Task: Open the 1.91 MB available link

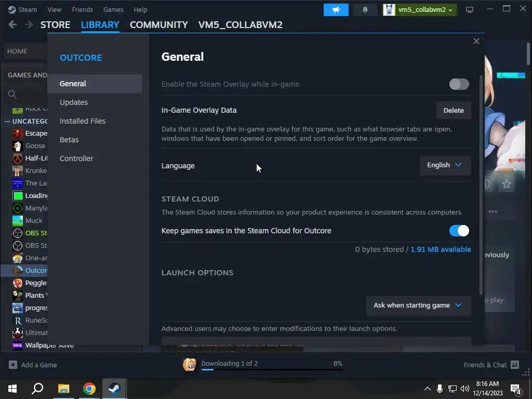Action: coord(441,249)
